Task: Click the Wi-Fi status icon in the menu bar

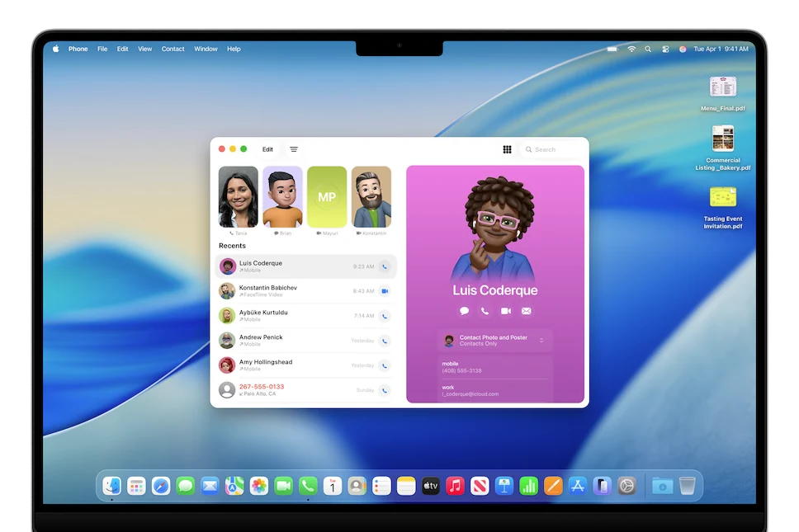Action: pyautogui.click(x=631, y=49)
